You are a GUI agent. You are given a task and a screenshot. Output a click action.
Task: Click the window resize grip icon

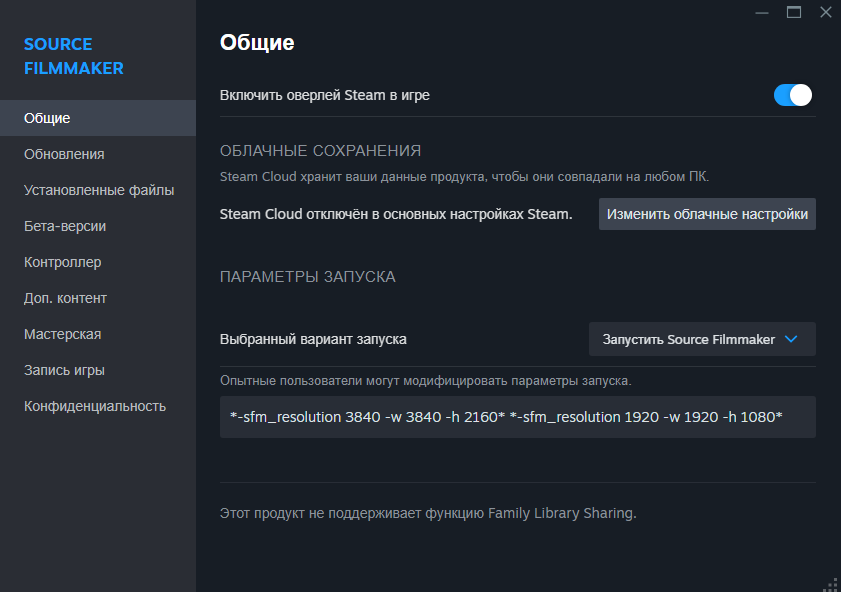pyautogui.click(x=831, y=584)
